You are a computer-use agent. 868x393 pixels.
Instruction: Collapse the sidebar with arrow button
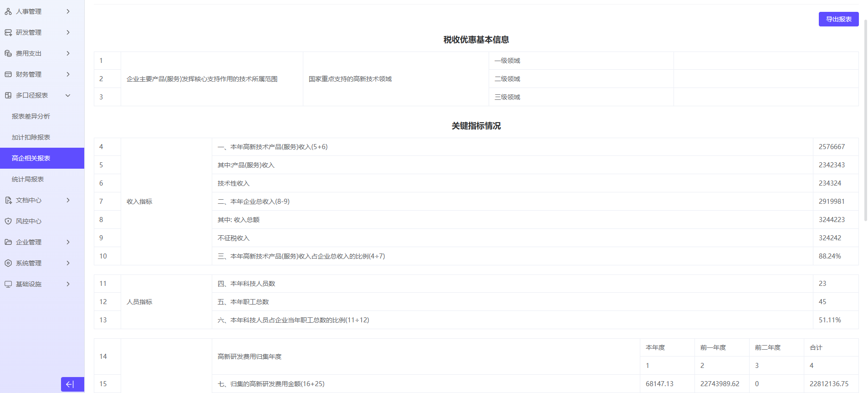pos(72,384)
